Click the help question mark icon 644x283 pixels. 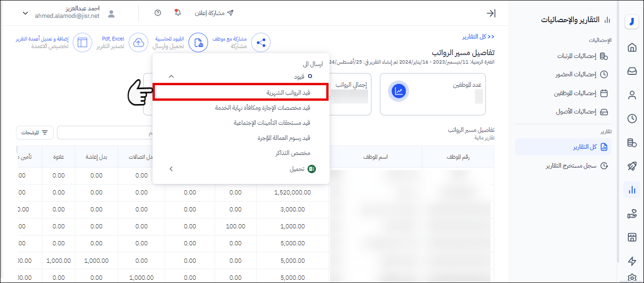[158, 13]
